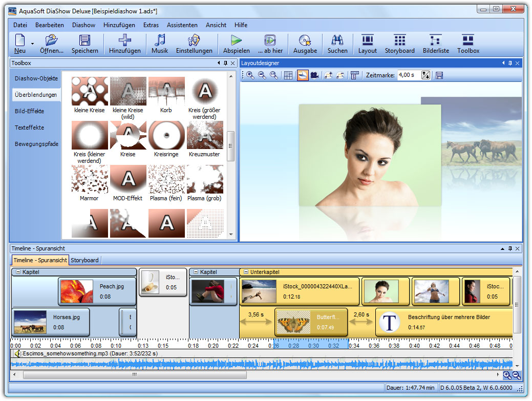Click the Abspielen play button
The image size is (532, 401).
[x=236, y=41]
